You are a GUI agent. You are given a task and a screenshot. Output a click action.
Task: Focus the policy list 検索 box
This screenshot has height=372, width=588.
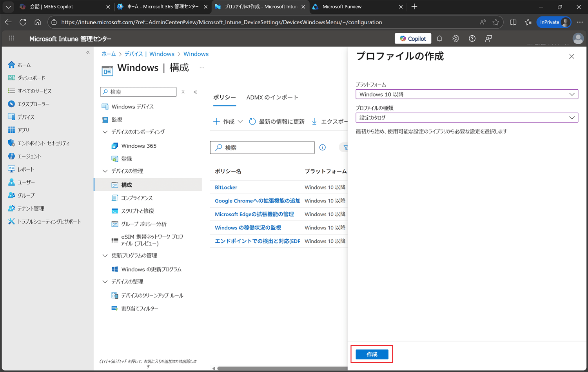click(262, 148)
